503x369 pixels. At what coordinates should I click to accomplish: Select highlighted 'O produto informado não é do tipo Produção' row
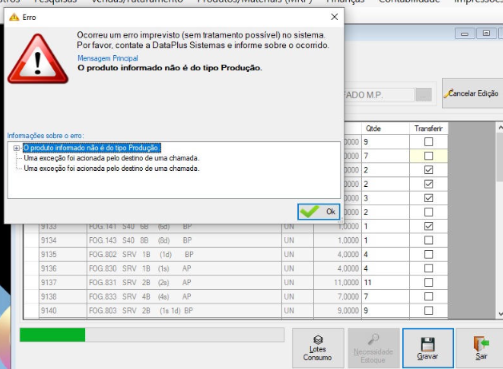(x=92, y=148)
